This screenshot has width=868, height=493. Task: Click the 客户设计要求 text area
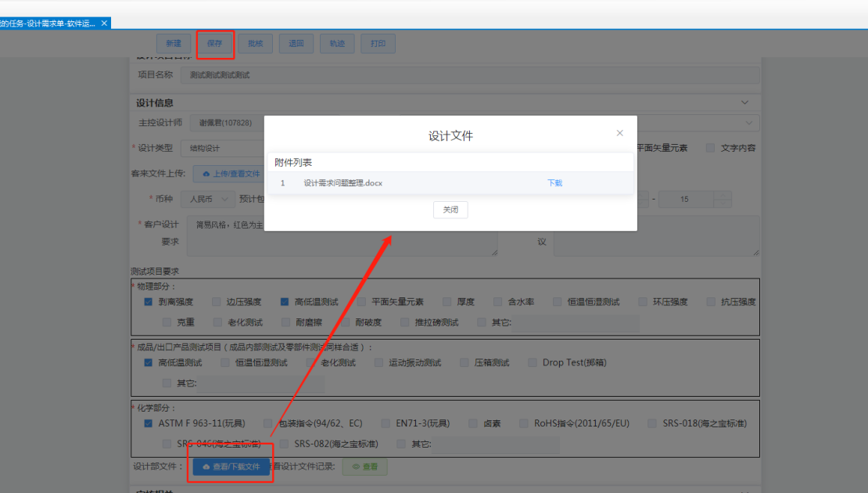point(342,236)
